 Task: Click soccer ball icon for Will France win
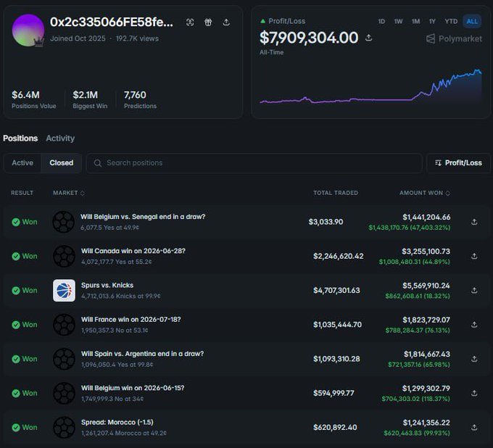pos(64,325)
